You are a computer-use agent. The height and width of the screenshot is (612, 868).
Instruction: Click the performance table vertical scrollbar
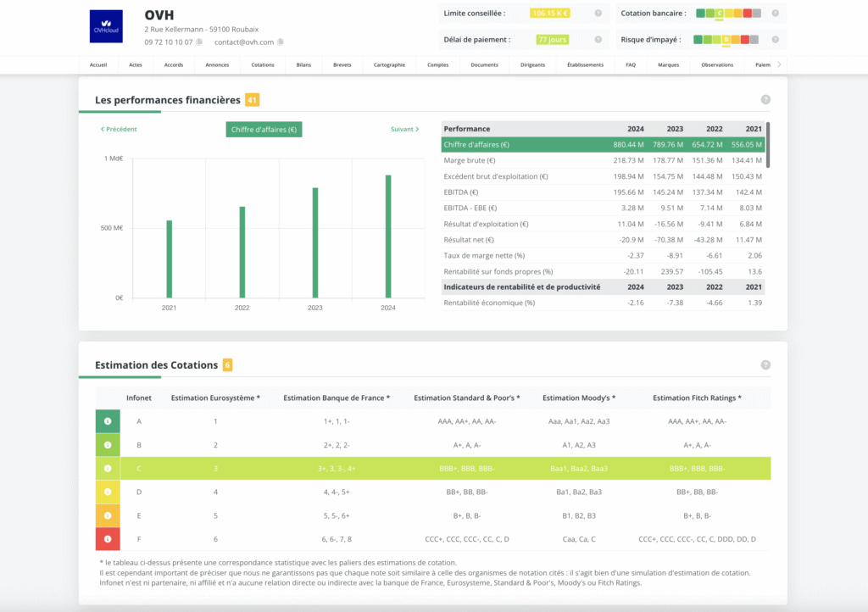pyautogui.click(x=768, y=144)
